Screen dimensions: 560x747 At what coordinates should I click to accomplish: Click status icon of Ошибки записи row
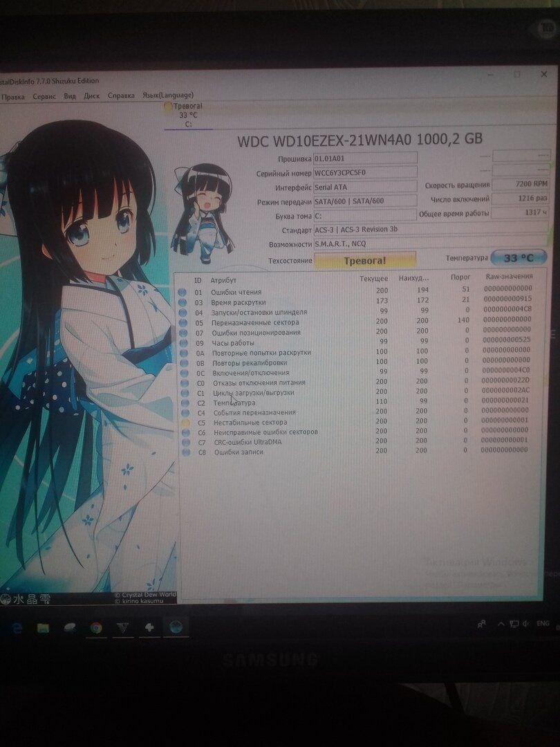pos(186,452)
